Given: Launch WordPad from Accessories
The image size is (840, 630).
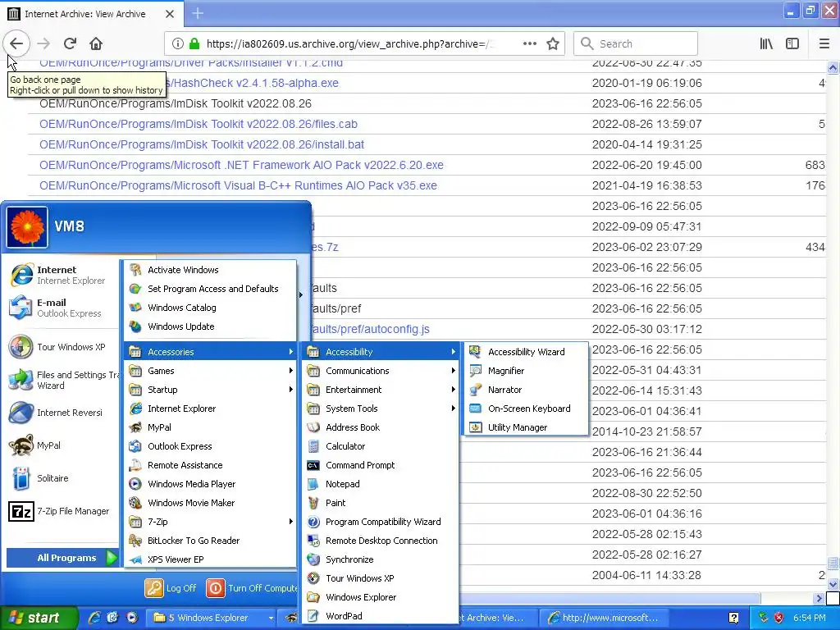Looking at the screenshot, I should 381,616.
